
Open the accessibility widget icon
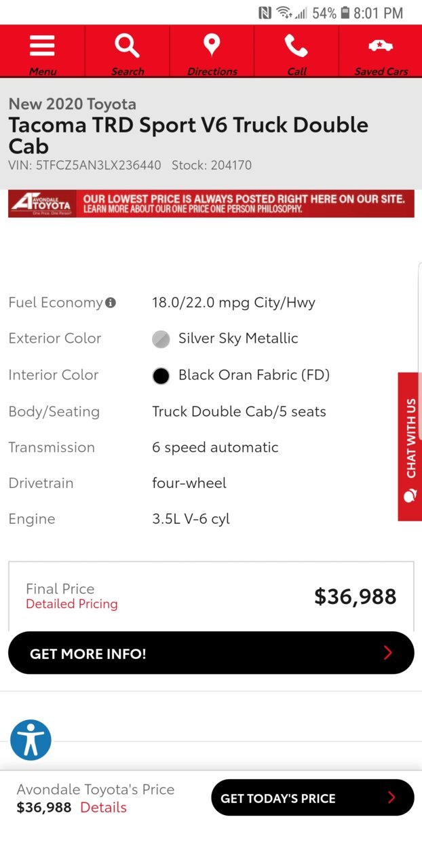(x=31, y=740)
